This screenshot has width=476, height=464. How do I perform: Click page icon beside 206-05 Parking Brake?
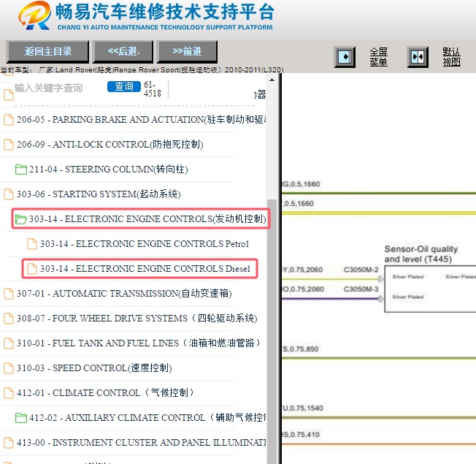9,120
